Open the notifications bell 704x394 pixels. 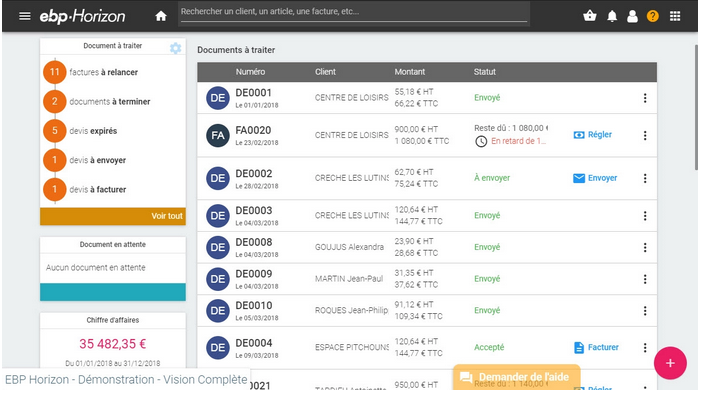(x=612, y=17)
